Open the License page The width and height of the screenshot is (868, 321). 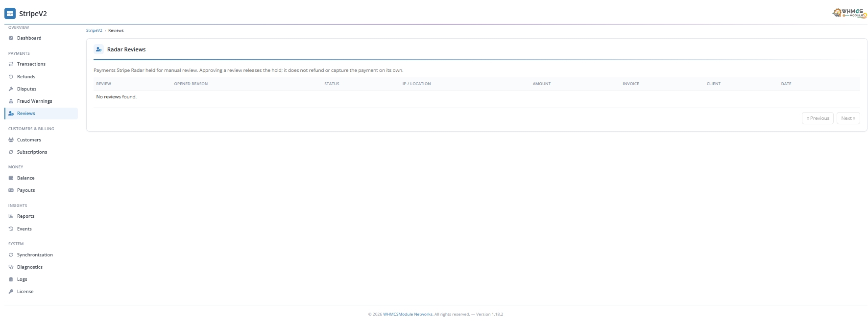(x=41, y=292)
